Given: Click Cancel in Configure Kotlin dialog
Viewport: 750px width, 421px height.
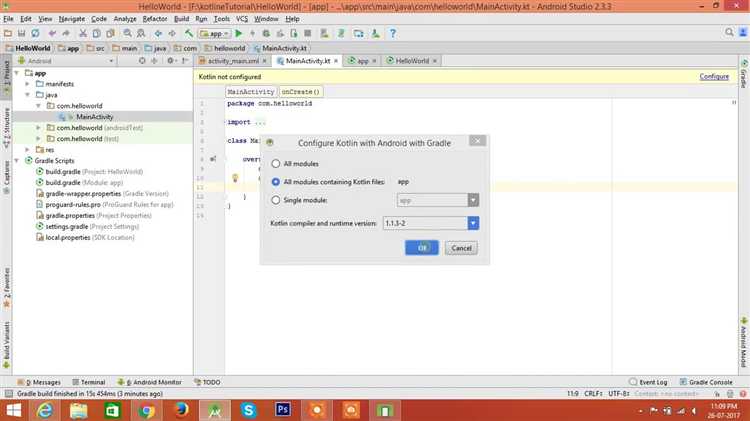Looking at the screenshot, I should coord(461,248).
